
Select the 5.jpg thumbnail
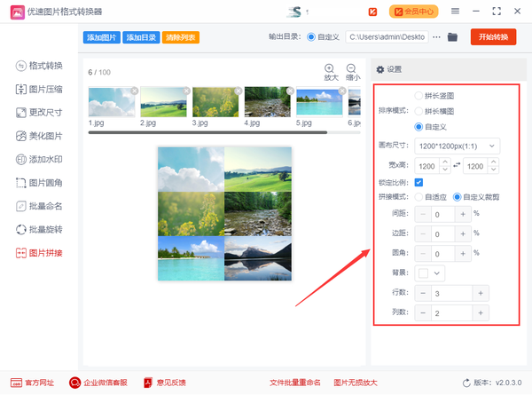pos(319,102)
